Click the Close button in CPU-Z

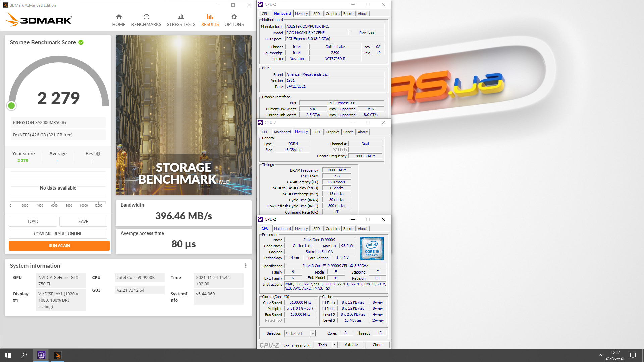377,345
